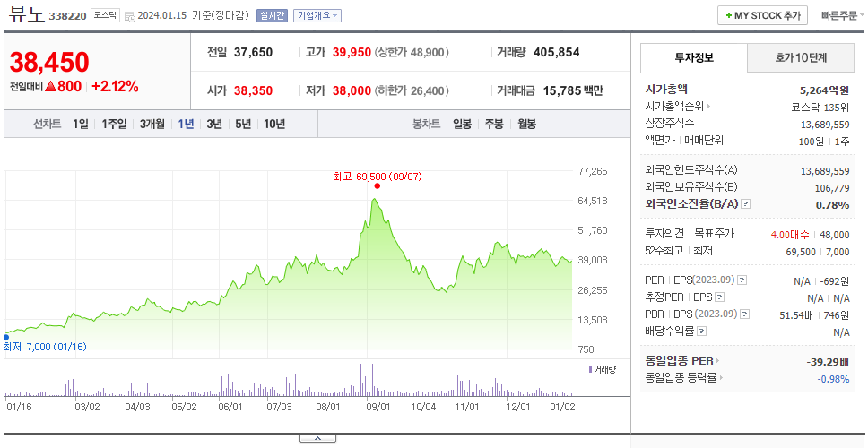868x448 pixels.
Task: Open help icon next to PBR BPS(2023.09)
Action: (745, 314)
